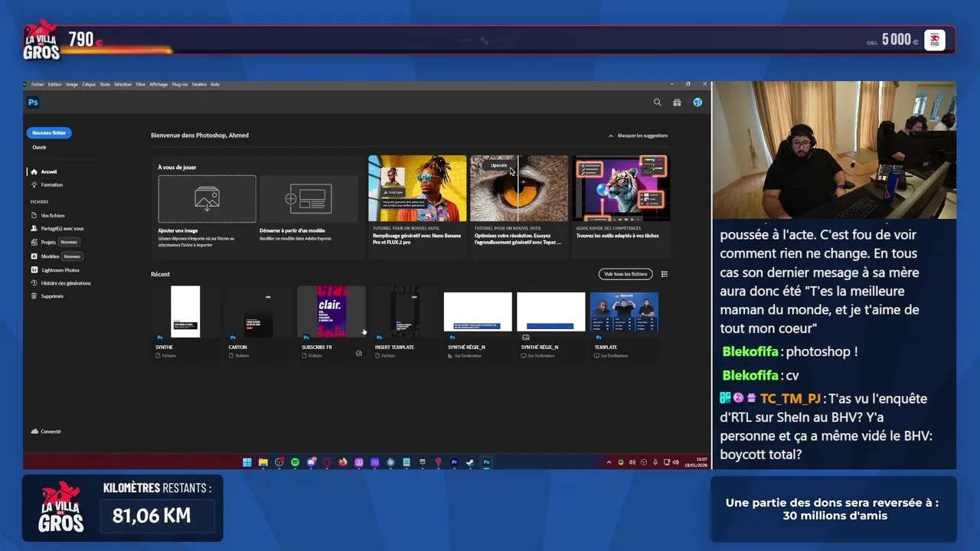Click Voir tous les fichiers button
The width and height of the screenshot is (980, 551).
pyautogui.click(x=626, y=274)
